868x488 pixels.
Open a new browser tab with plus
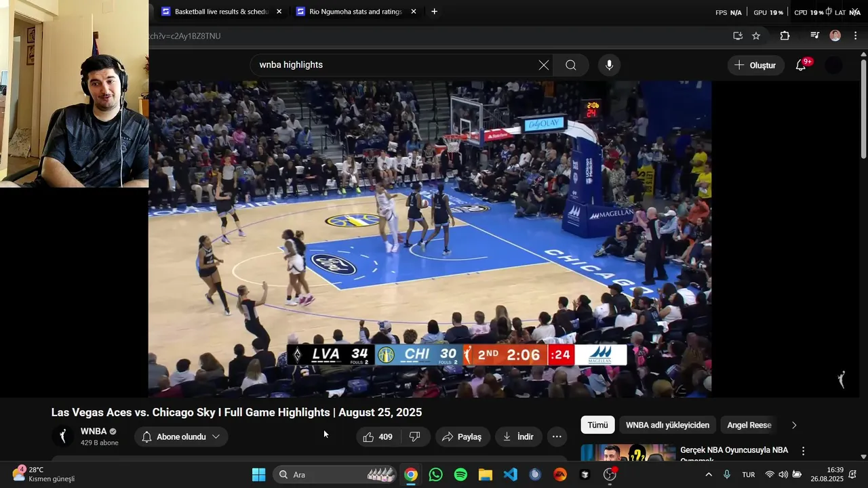click(x=434, y=12)
